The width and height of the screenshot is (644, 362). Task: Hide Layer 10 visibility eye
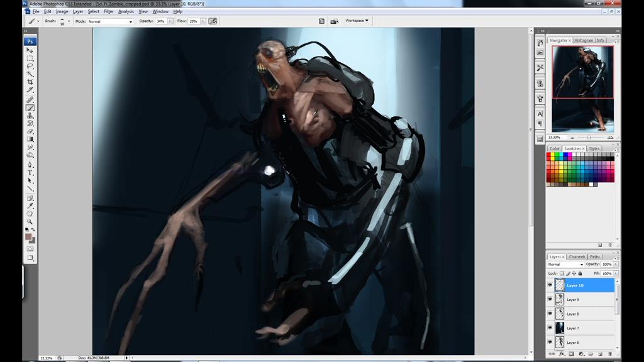(550, 285)
